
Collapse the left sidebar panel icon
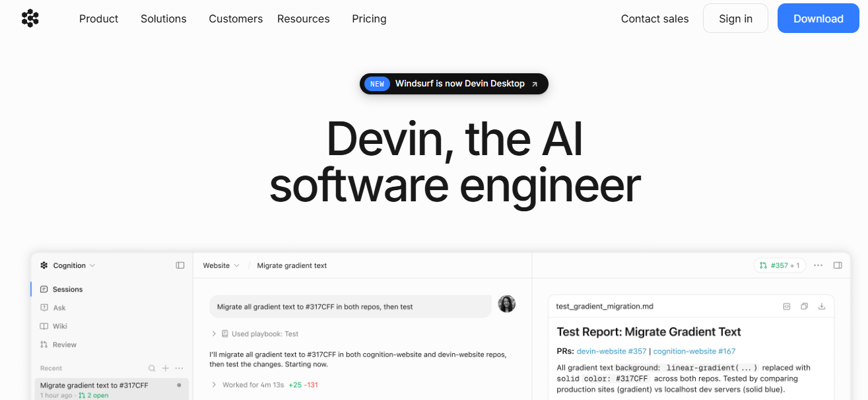(x=180, y=265)
